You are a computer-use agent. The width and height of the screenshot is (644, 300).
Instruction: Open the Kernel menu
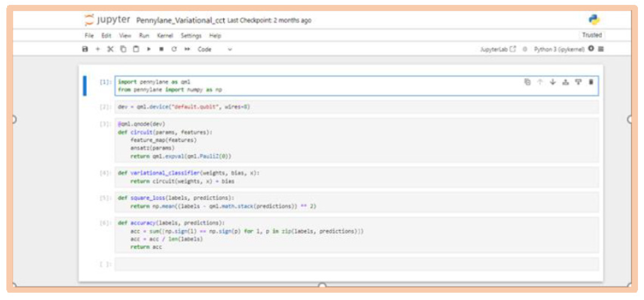[x=165, y=35]
